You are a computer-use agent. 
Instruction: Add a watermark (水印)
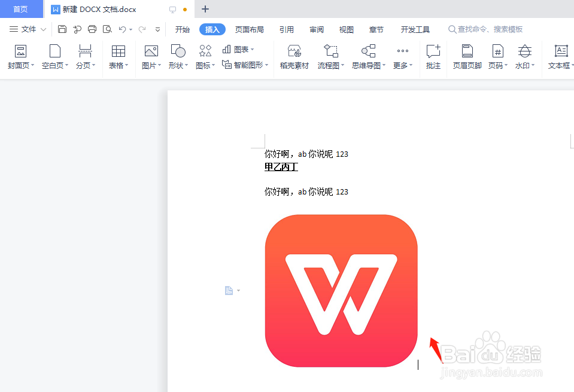524,57
